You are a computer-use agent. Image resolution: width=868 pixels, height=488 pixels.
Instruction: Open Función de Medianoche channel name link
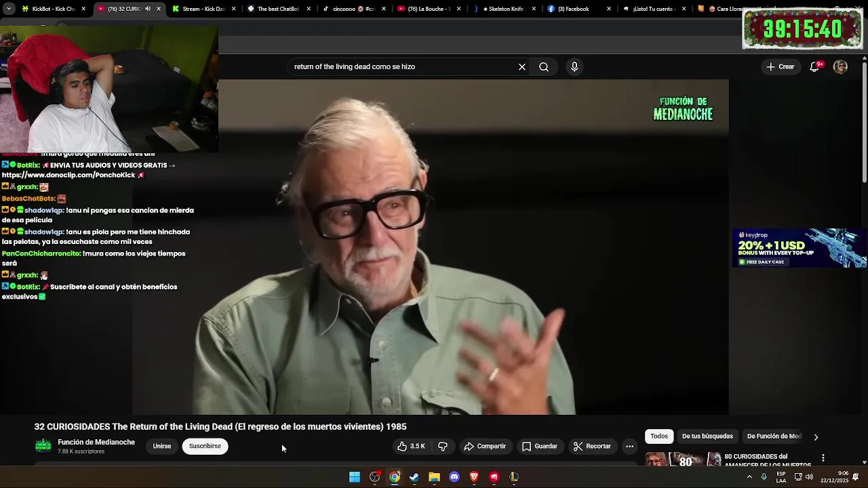[96, 442]
